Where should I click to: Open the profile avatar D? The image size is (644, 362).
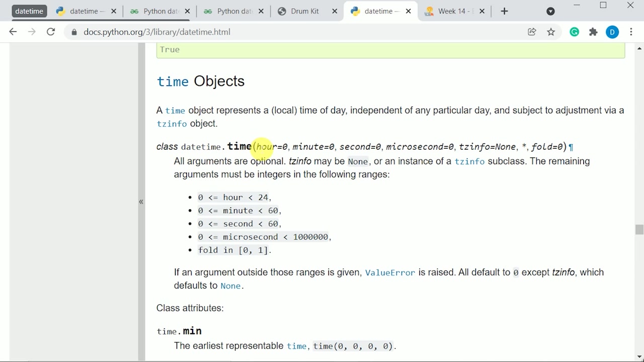612,32
